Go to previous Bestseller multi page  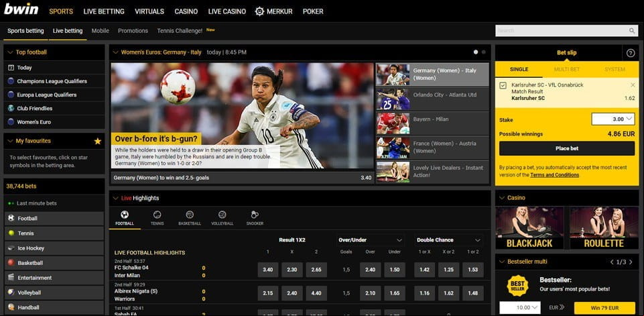[x=612, y=262]
